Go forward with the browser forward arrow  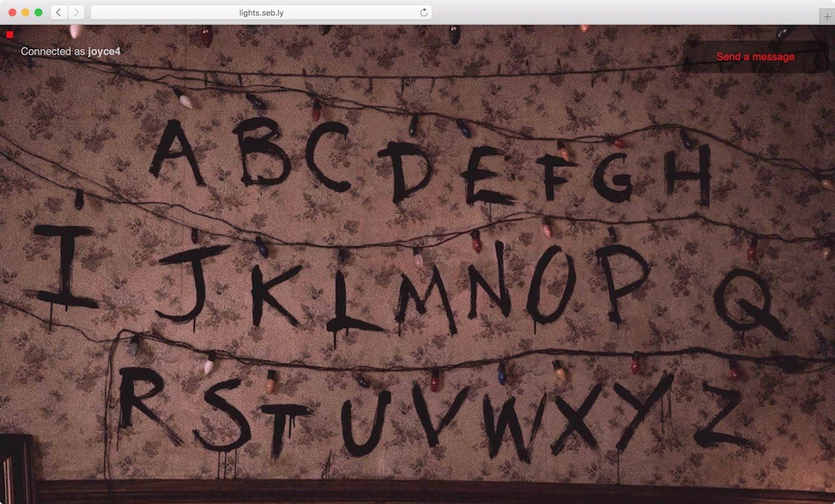(76, 12)
